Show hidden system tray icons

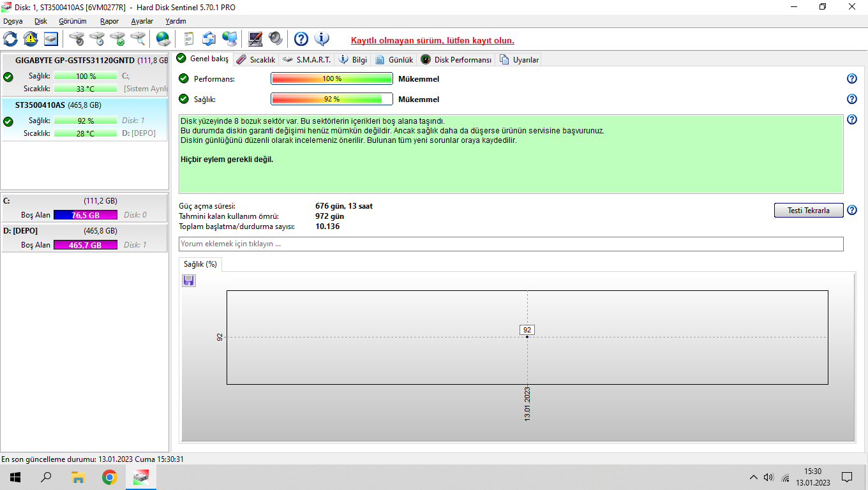[x=754, y=477]
